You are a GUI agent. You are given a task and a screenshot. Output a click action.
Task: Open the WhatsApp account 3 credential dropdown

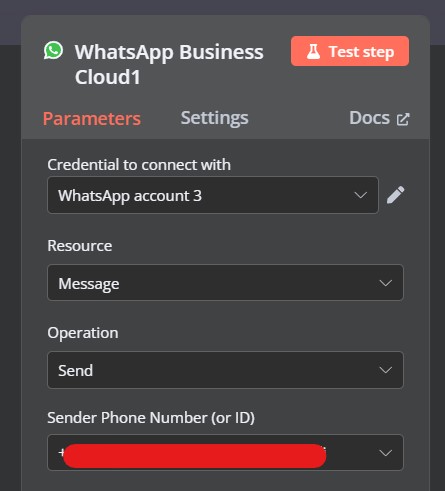click(213, 195)
